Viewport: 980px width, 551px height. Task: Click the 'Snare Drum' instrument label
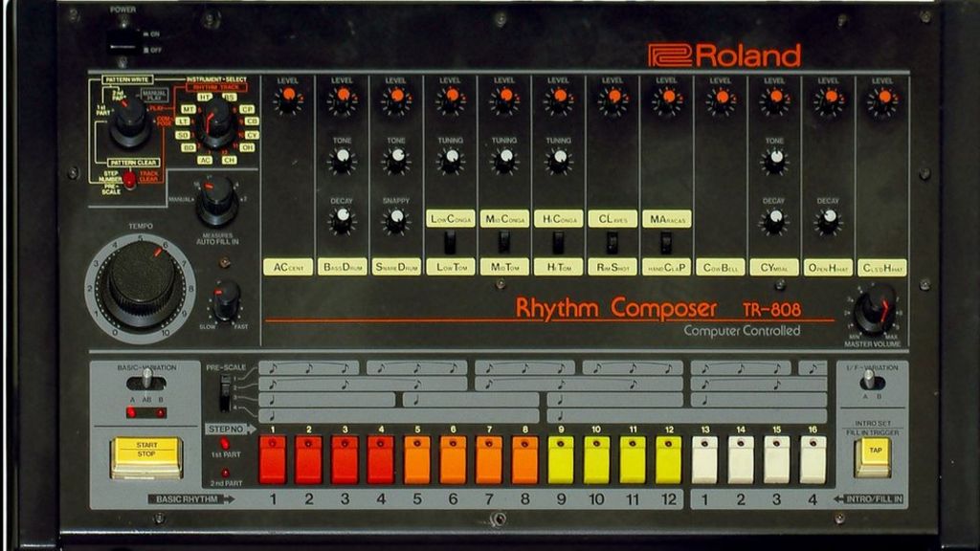pyautogui.click(x=396, y=268)
